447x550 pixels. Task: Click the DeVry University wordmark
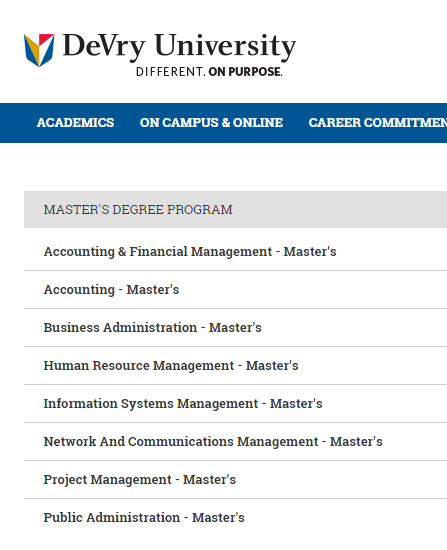coord(179,46)
